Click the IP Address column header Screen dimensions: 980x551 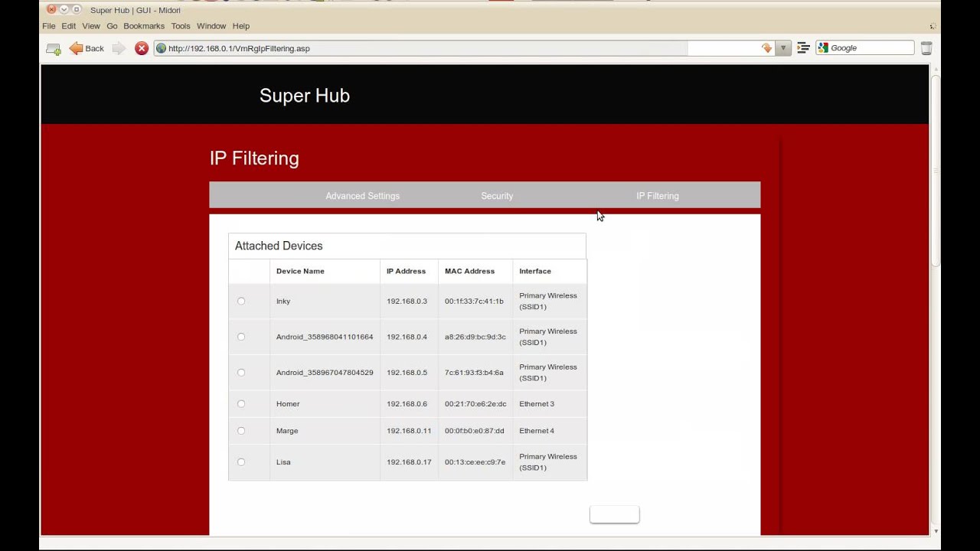click(x=406, y=271)
